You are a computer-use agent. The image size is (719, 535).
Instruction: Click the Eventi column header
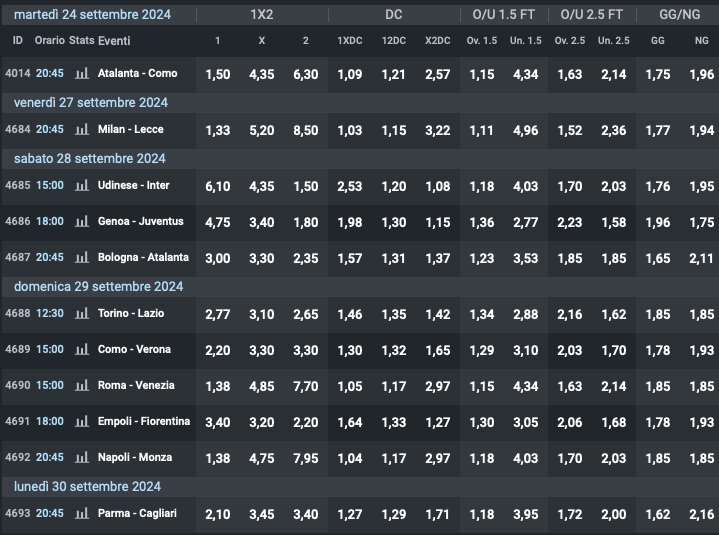coord(114,41)
